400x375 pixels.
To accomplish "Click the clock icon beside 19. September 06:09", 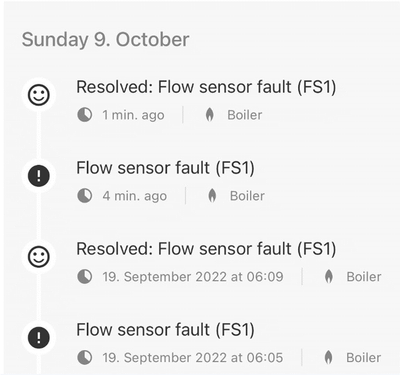I will (x=85, y=277).
